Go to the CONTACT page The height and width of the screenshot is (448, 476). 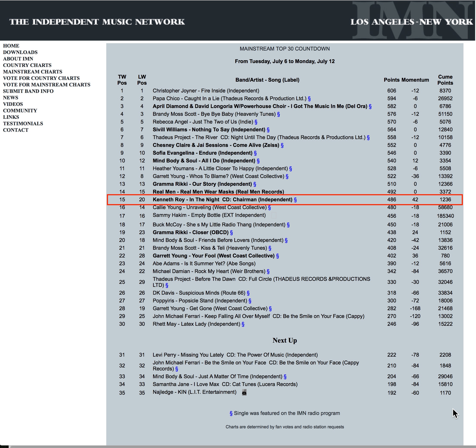16,130
